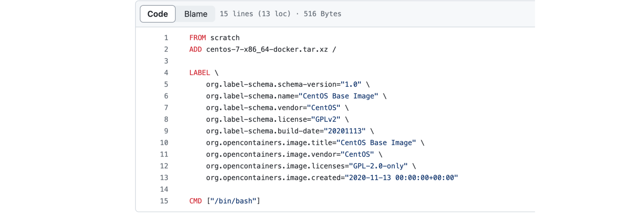Select line number 12
This screenshot has height=215, width=644.
click(x=164, y=166)
